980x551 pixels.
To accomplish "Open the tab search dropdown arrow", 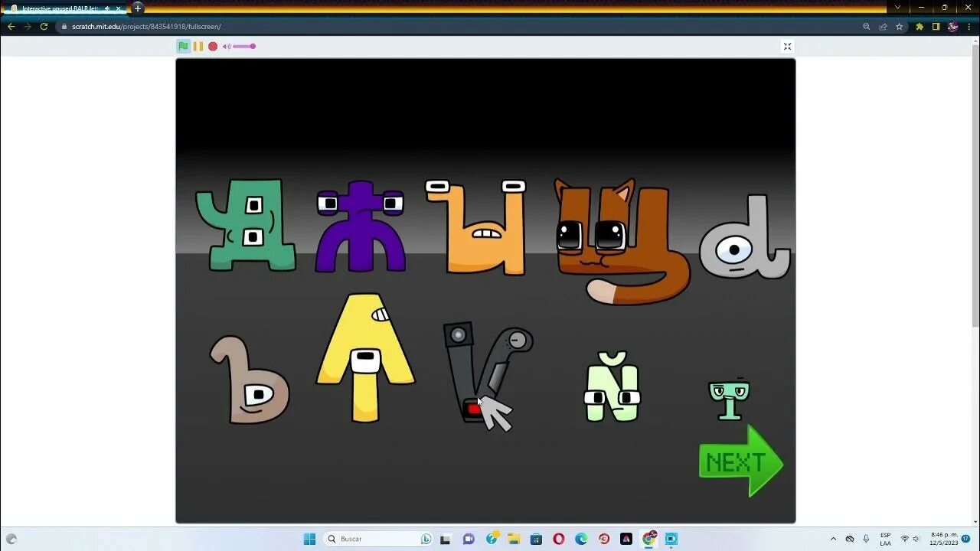I will click(898, 8).
